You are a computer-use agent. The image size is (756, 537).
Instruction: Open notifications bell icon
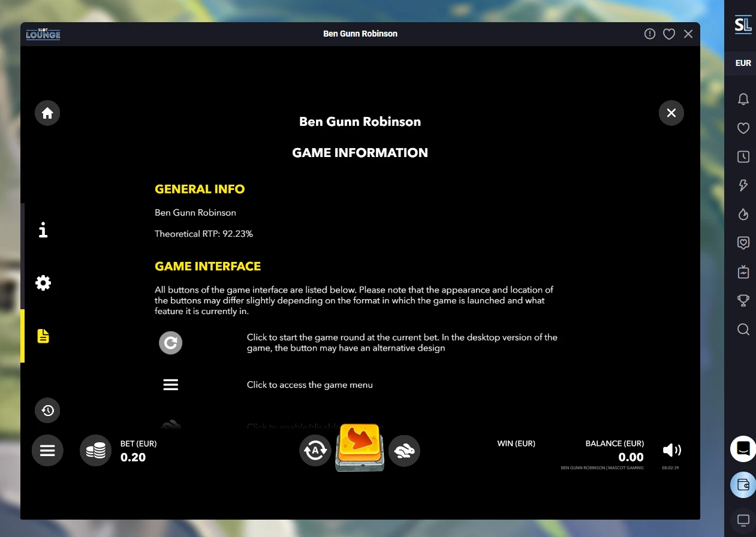pyautogui.click(x=743, y=99)
